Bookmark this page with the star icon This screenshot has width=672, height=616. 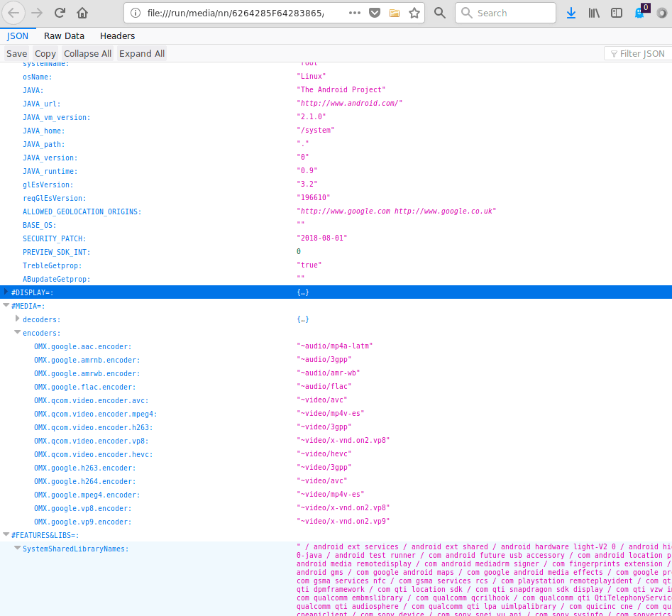tap(414, 13)
